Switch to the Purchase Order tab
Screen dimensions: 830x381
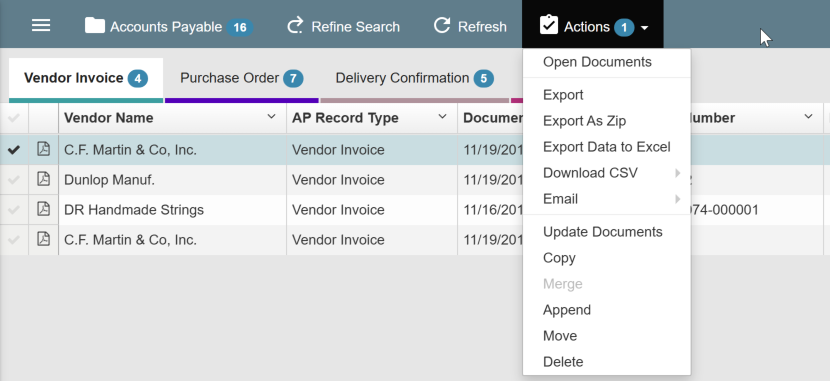point(241,78)
